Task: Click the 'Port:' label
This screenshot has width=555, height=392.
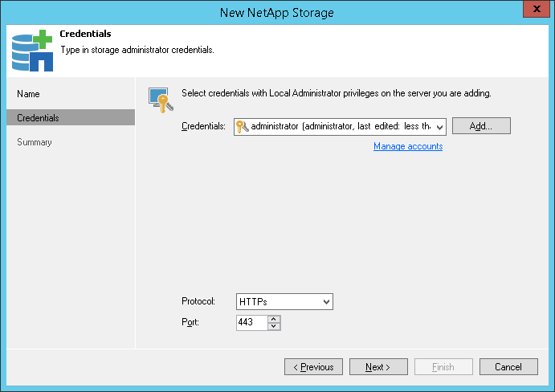Action: point(190,322)
